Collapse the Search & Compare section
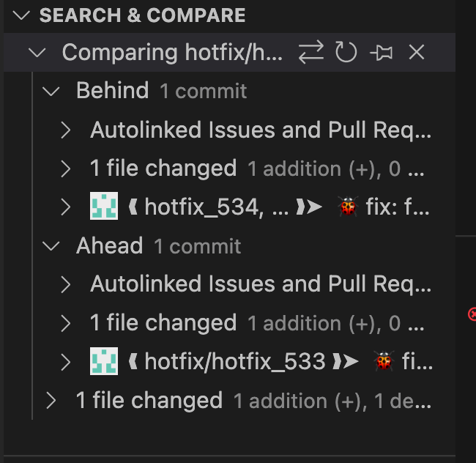The height and width of the screenshot is (463, 476). point(22,15)
